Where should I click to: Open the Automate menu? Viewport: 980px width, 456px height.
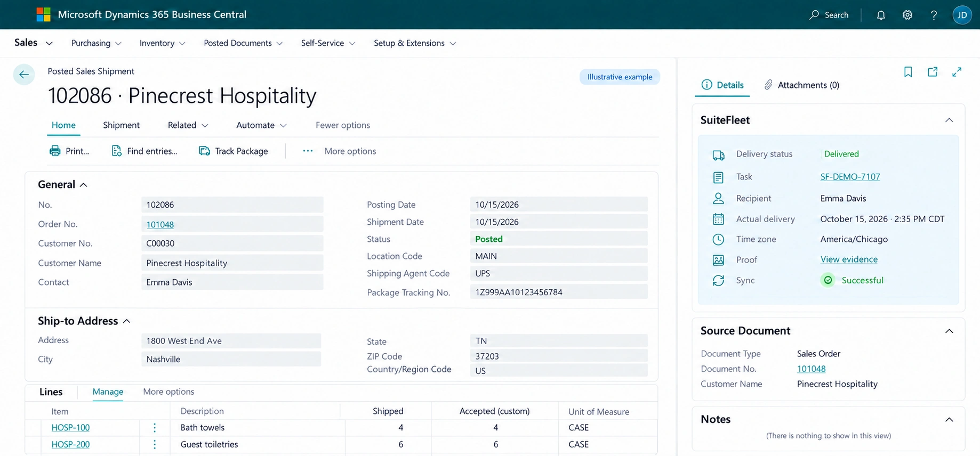(261, 125)
